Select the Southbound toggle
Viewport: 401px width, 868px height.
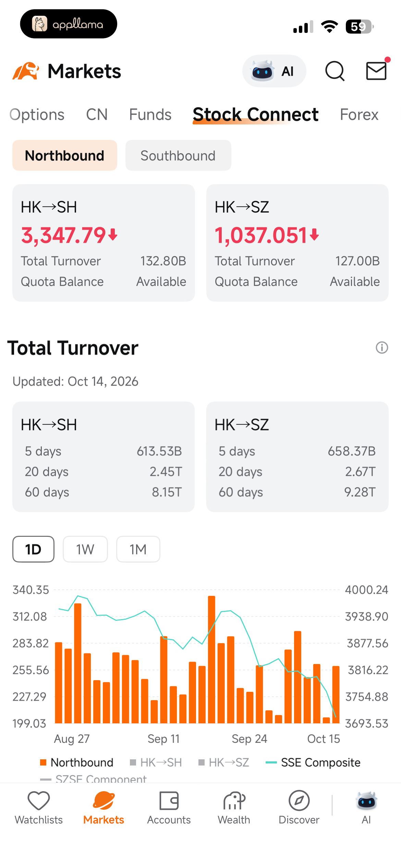coord(178,155)
